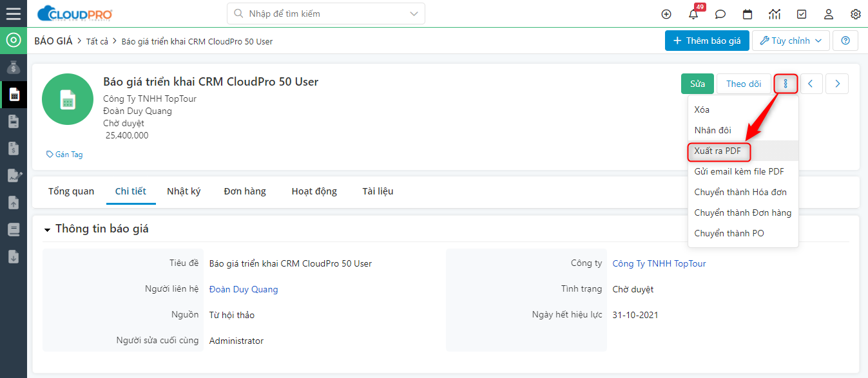
Task: Open BÁO GIÁ module in breadcrumb
Action: 53,41
